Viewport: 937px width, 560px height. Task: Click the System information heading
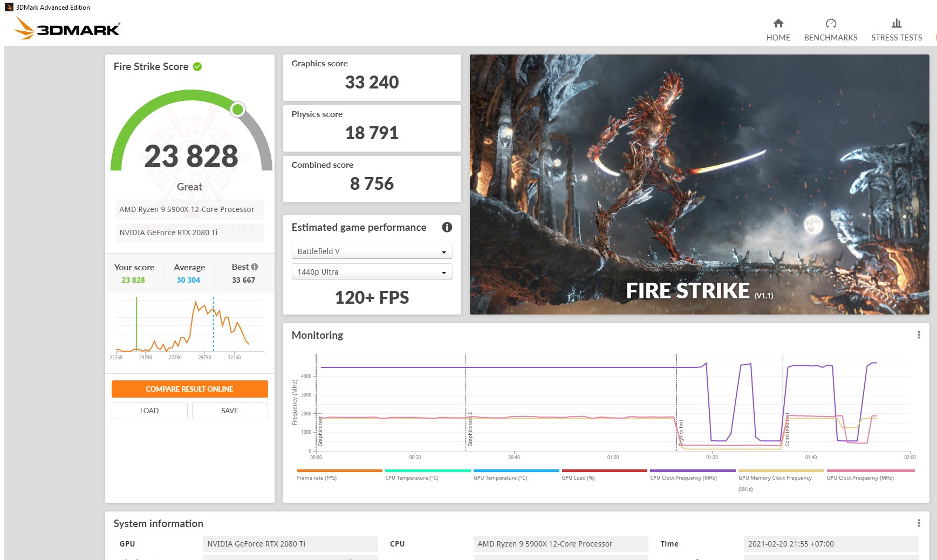pyautogui.click(x=158, y=523)
